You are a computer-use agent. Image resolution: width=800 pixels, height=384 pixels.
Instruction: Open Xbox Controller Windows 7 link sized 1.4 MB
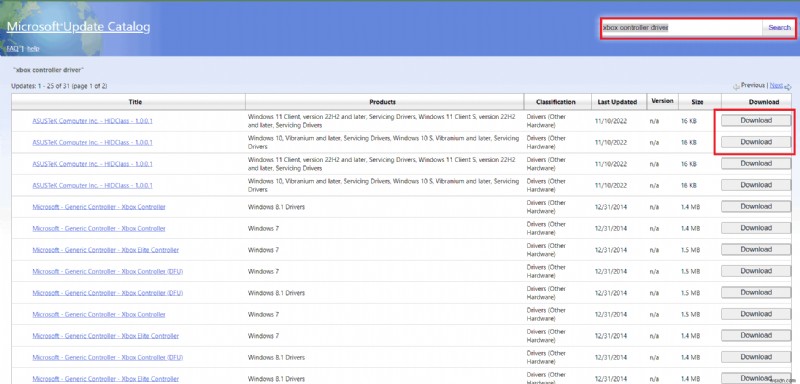(99, 228)
